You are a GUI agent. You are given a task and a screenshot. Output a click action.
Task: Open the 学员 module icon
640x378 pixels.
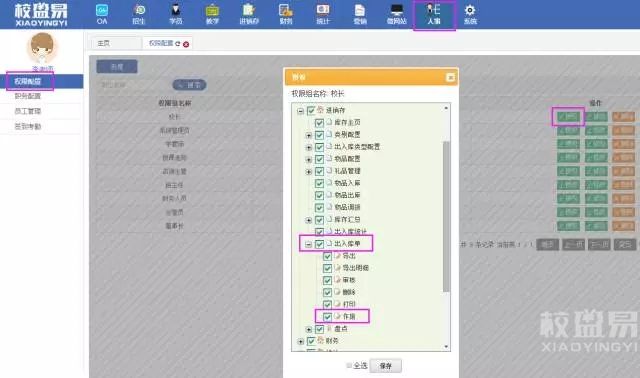point(176,14)
